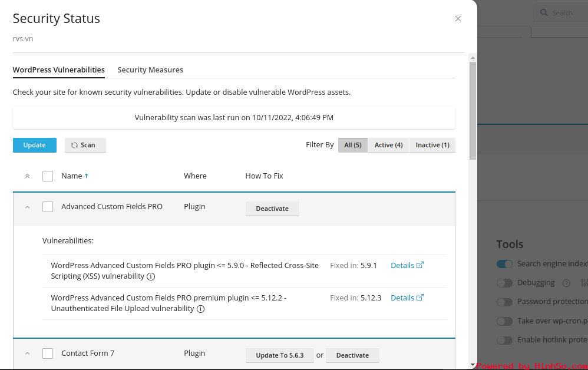This screenshot has height=370, width=588.
Task: Show info icon for Reflected XSS vulnerability
Action: coord(151,277)
